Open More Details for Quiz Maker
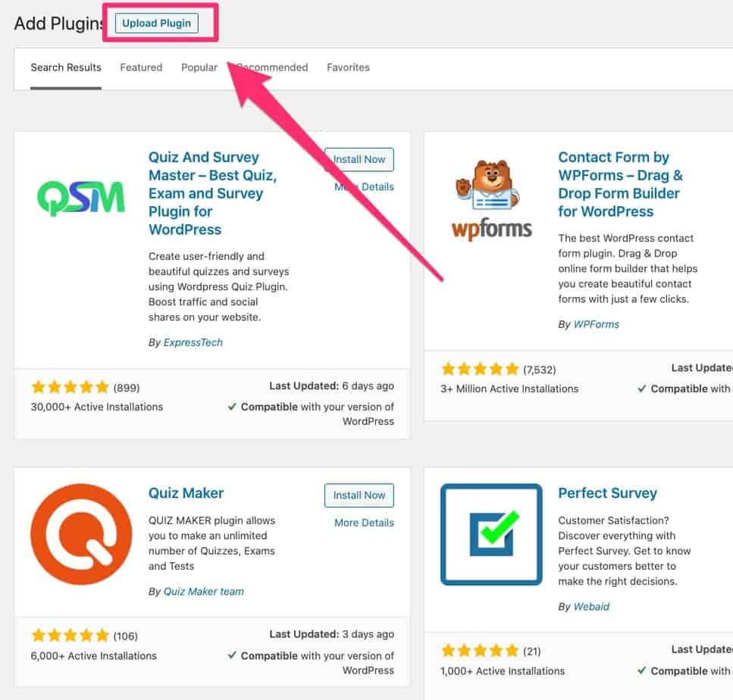 click(364, 523)
